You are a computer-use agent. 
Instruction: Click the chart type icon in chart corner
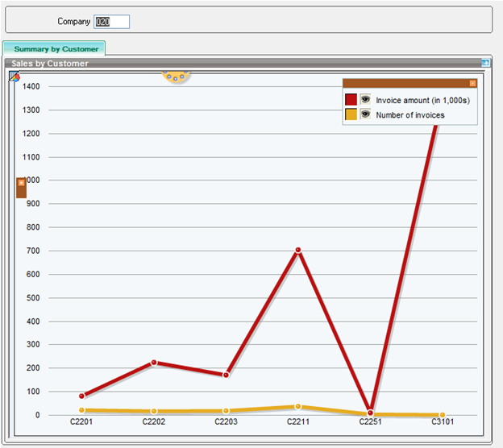coord(15,77)
